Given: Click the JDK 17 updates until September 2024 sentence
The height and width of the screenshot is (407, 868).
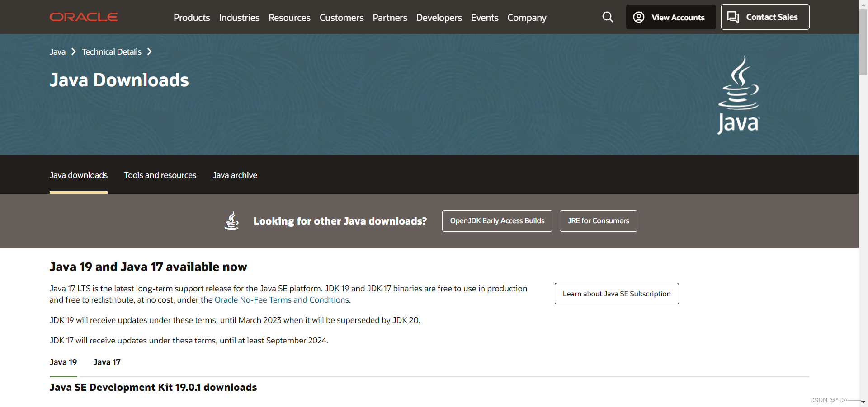Looking at the screenshot, I should click(189, 341).
